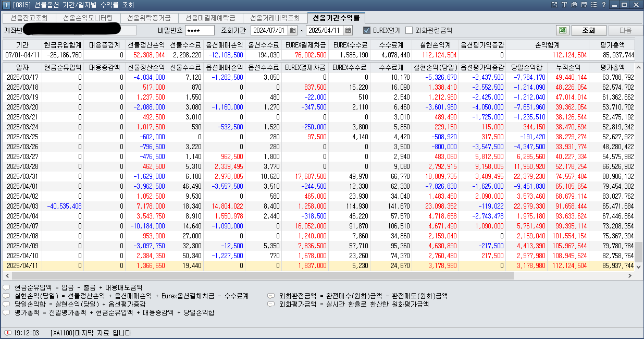This screenshot has width=644, height=339.
Task: Focus the 비밀번호 password field
Action: click(200, 30)
